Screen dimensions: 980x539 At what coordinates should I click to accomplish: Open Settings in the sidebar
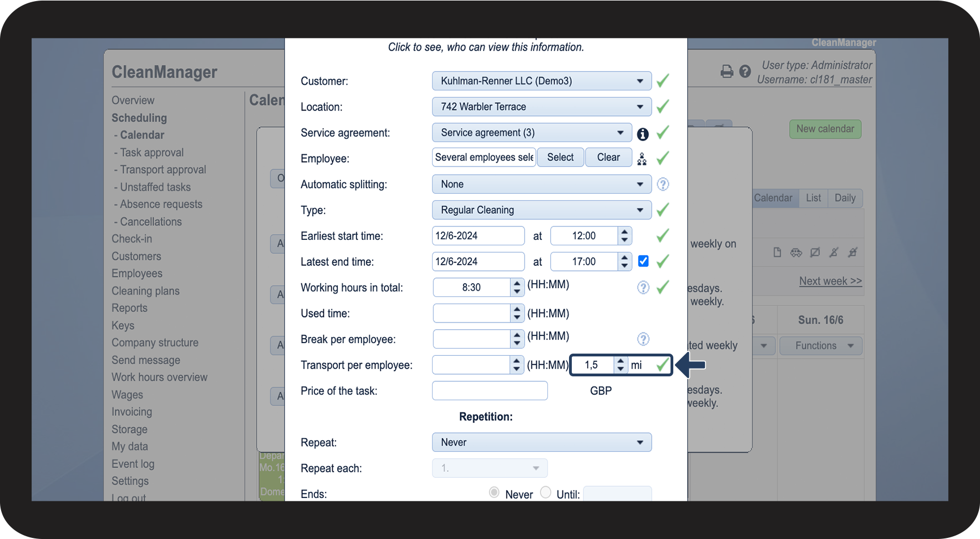point(130,481)
